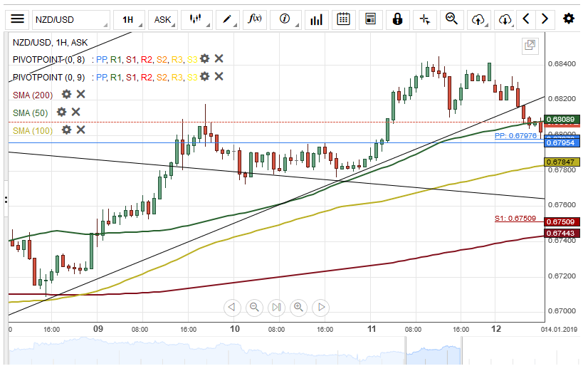Open the NZD/USD instrument selector
The width and height of the screenshot is (588, 376).
70,19
